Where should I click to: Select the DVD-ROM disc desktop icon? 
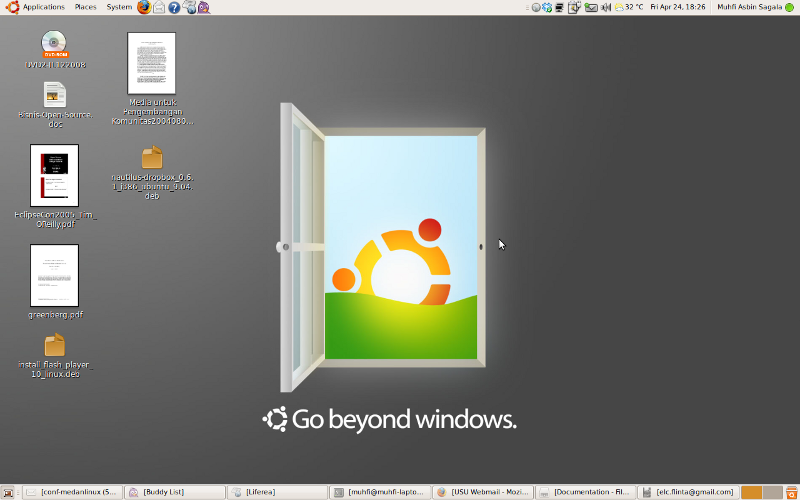(54, 44)
